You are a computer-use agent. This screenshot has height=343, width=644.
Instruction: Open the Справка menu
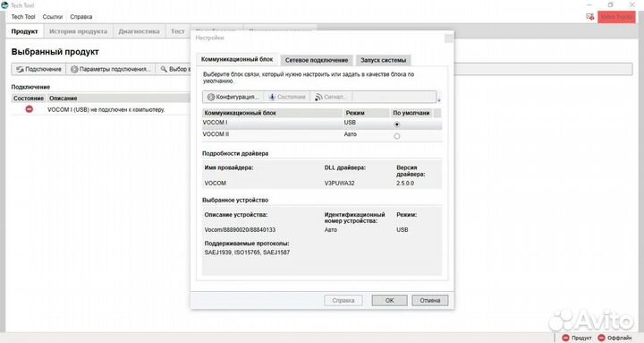[80, 17]
